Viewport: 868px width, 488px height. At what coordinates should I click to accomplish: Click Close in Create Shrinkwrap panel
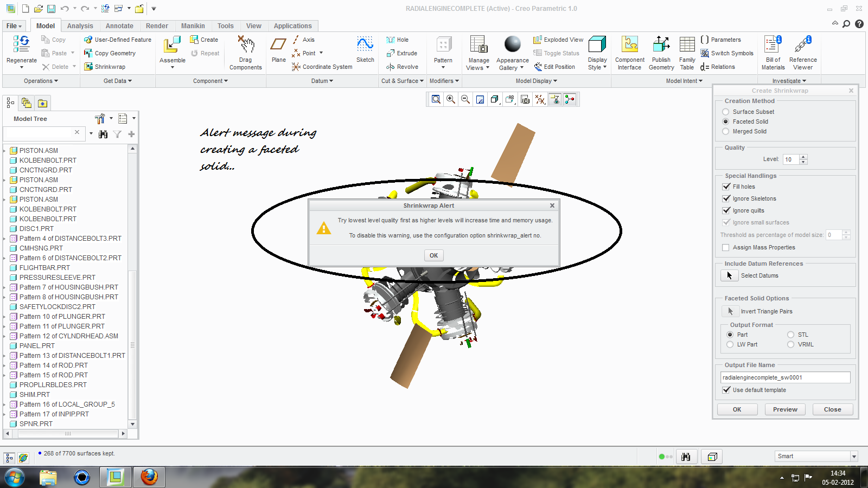pyautogui.click(x=832, y=409)
